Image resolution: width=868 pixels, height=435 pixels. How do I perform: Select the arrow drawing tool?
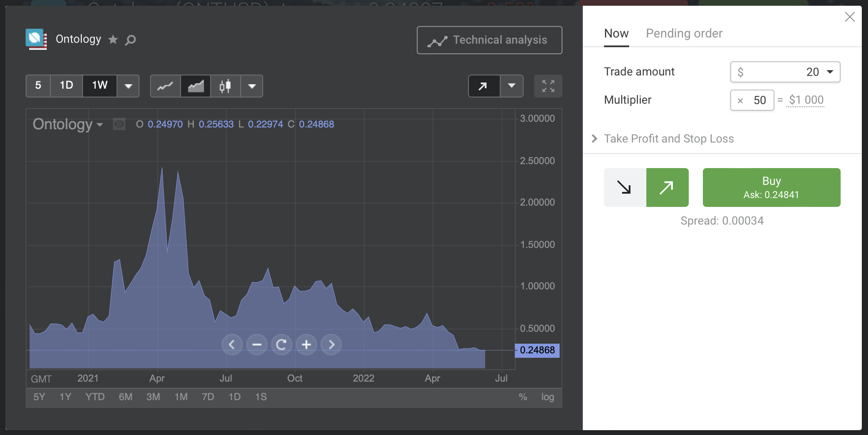[x=484, y=86]
